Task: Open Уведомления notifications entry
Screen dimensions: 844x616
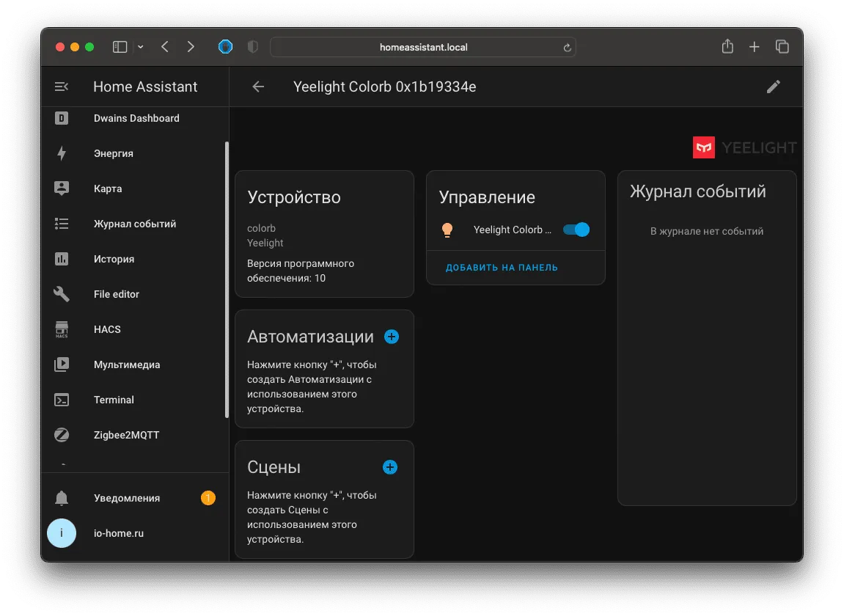Action: tap(134, 498)
